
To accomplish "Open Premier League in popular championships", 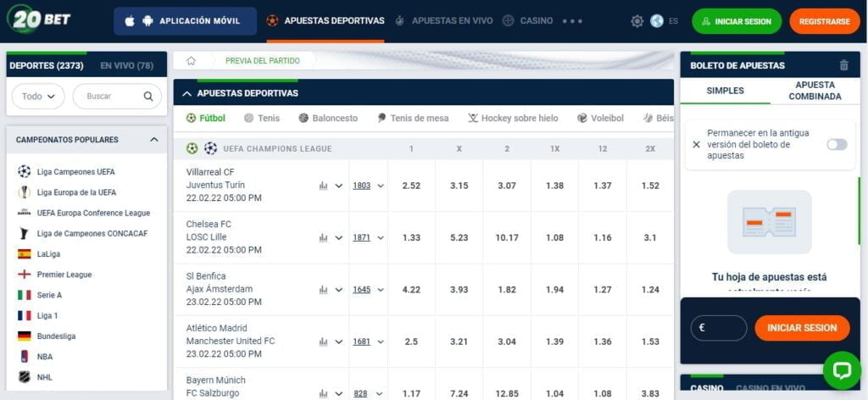I will (x=64, y=275).
